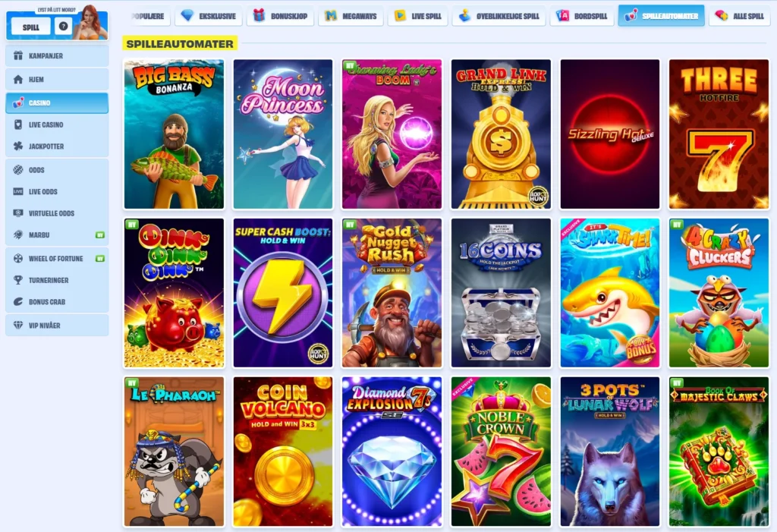Open 16 Coins game thumbnail
The image size is (777, 532).
coord(501,292)
